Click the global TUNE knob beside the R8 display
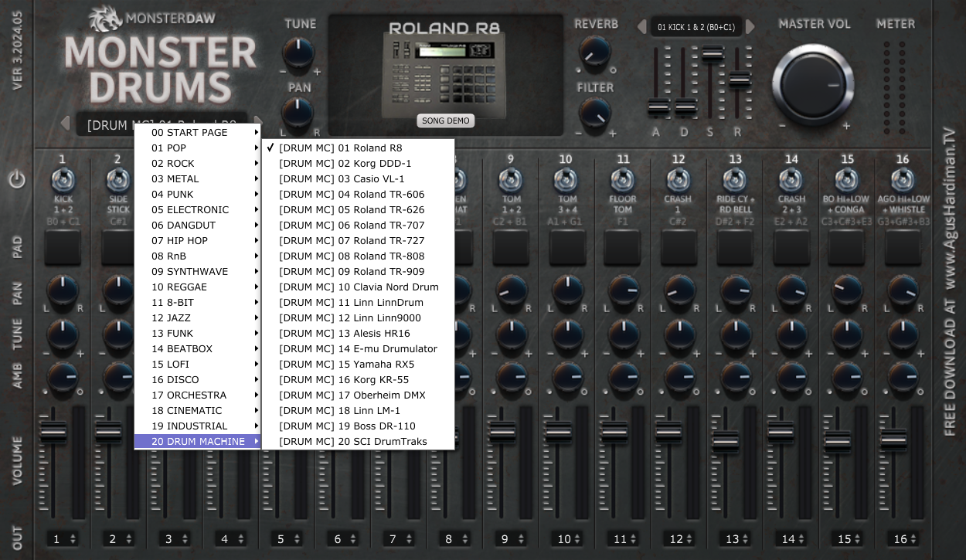The height and width of the screenshot is (560, 966). click(x=298, y=53)
